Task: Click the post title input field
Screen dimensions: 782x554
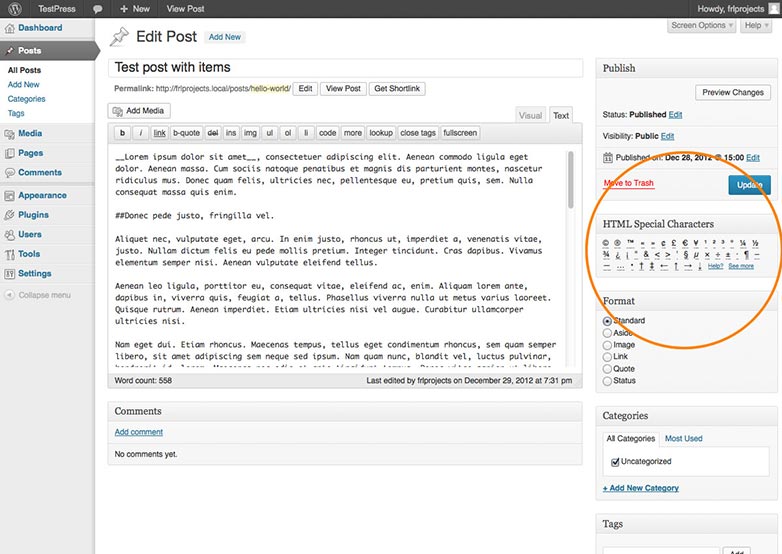Action: click(x=345, y=68)
